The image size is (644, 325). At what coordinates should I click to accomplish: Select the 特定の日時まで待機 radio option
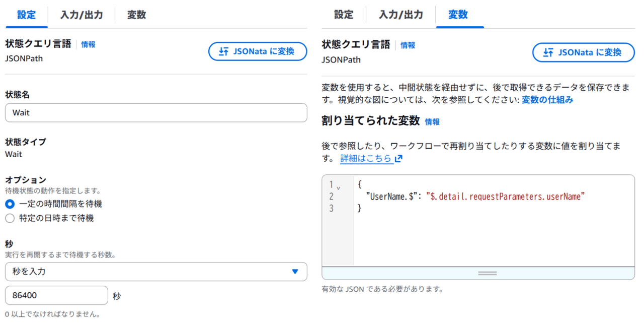[x=10, y=218]
